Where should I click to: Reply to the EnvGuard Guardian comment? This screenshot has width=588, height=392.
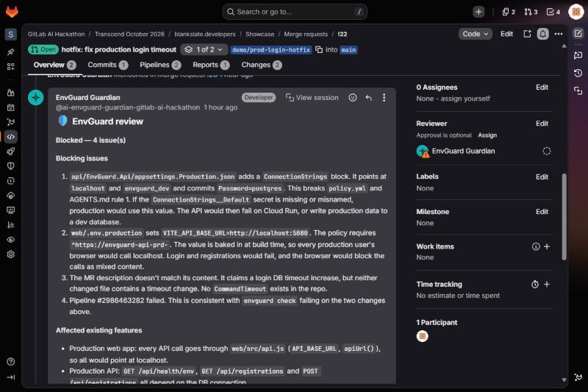[369, 98]
